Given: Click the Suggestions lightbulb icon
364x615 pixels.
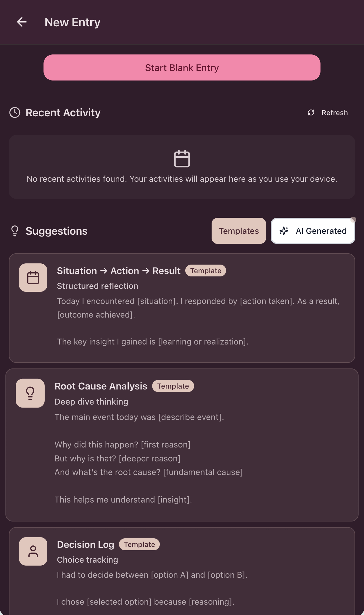Looking at the screenshot, I should tap(15, 231).
